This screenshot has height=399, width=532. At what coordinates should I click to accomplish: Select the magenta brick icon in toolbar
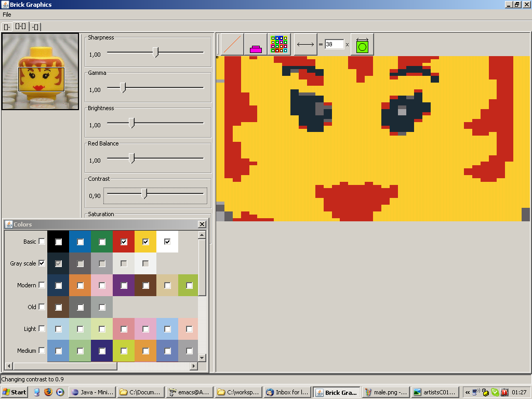256,44
